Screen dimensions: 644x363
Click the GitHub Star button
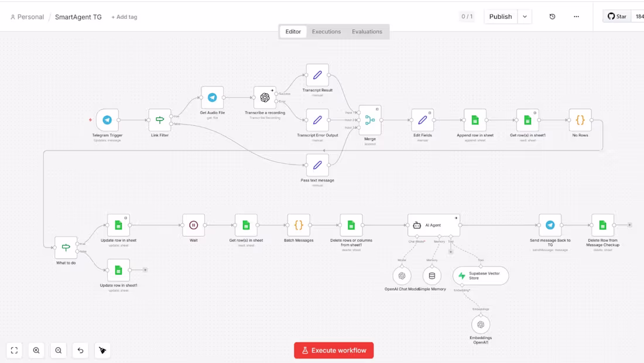[x=617, y=16]
